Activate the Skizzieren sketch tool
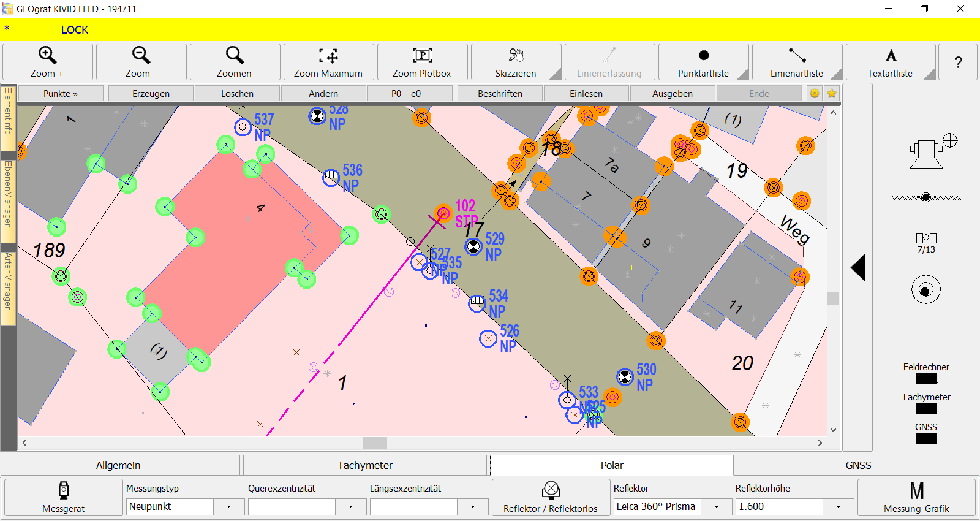Screen dimensions: 980x521 [516, 62]
